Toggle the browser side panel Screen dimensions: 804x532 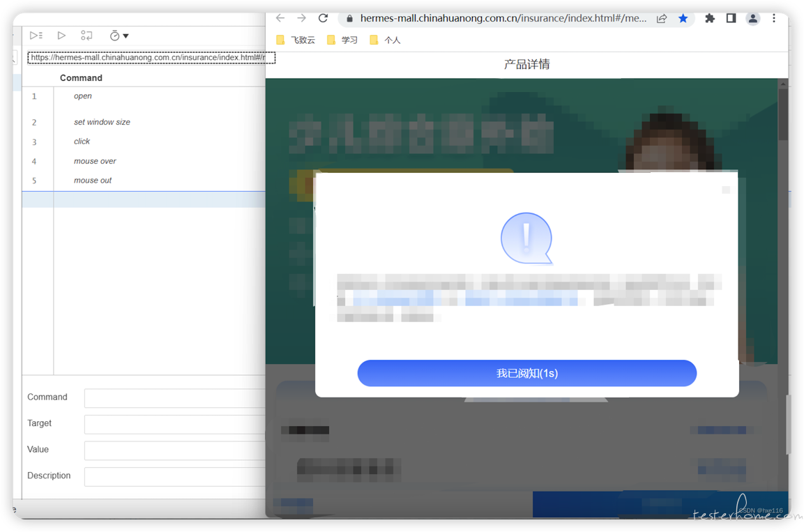pyautogui.click(x=731, y=18)
